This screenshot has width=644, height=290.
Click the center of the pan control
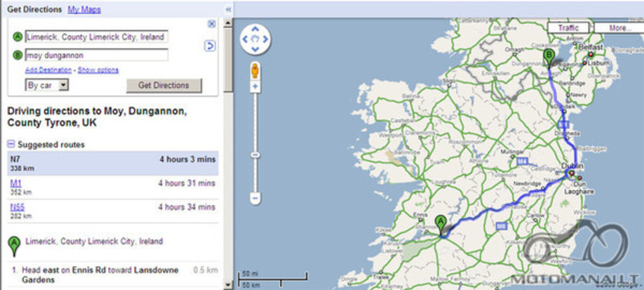click(x=255, y=39)
